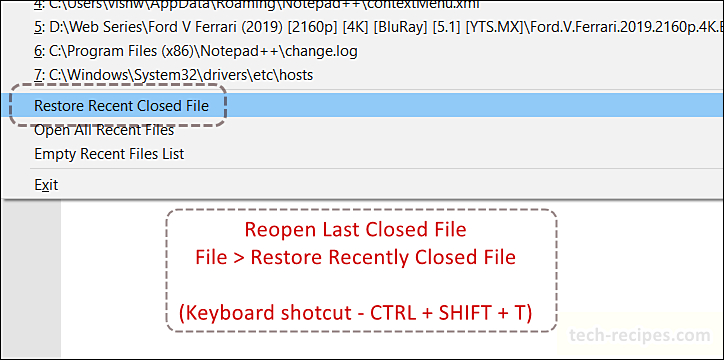
Task: Click the tech-recipes.com watermark
Action: (640, 335)
